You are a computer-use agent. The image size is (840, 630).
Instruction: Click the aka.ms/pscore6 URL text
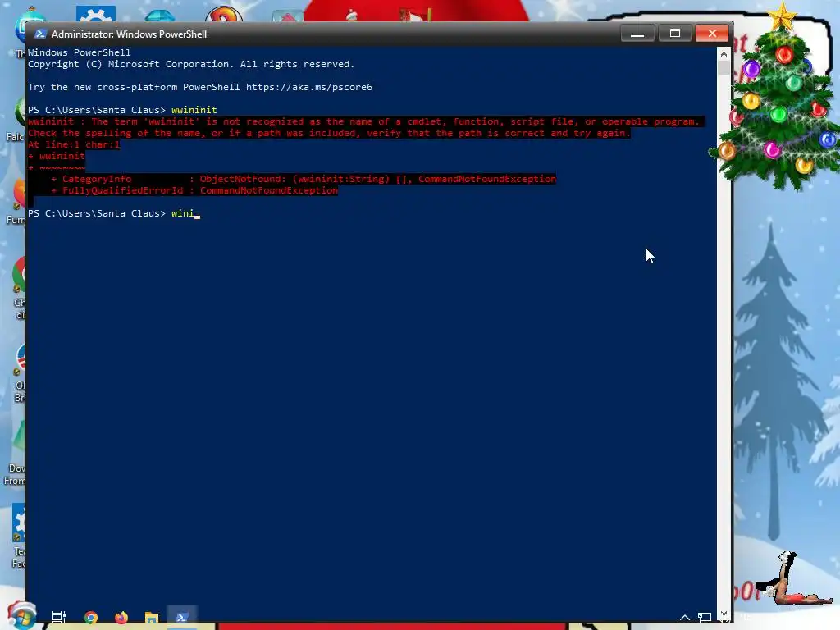point(309,87)
